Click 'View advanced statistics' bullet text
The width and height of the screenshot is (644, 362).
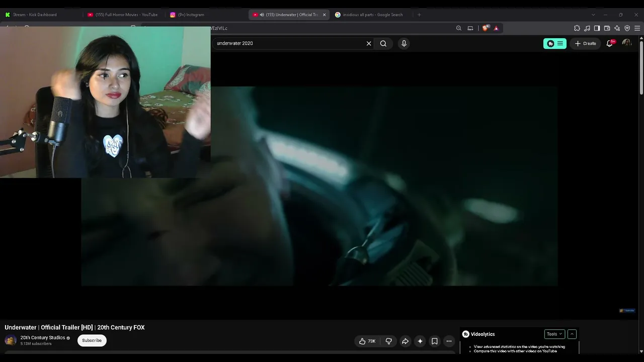[519, 346]
